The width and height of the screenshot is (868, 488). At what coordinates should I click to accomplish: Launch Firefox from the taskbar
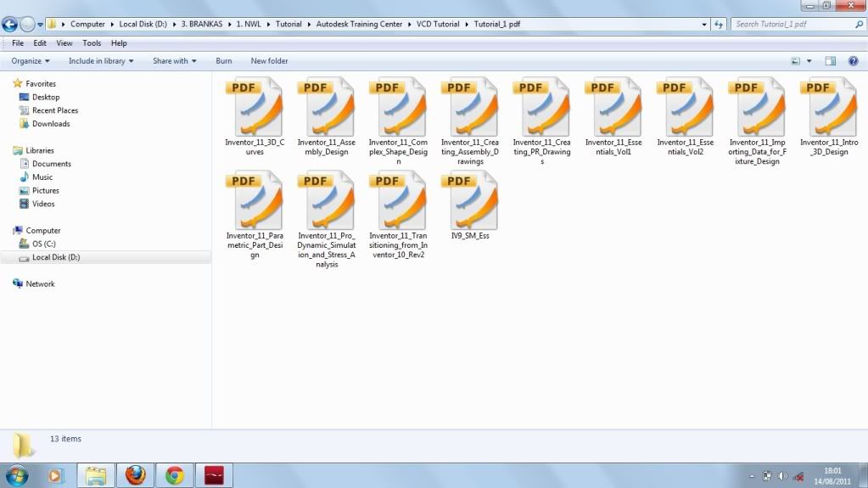click(x=135, y=475)
